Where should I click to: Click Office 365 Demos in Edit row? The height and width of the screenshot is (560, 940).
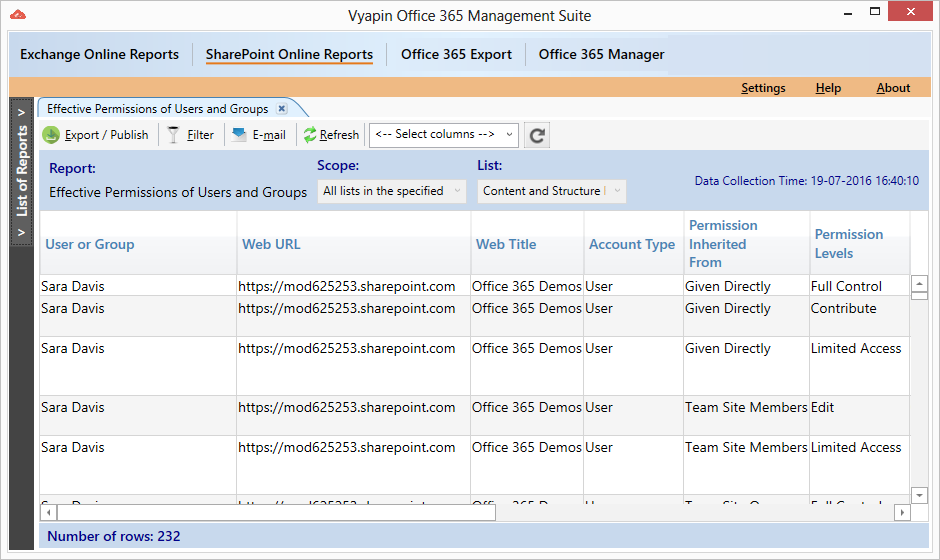(x=526, y=407)
